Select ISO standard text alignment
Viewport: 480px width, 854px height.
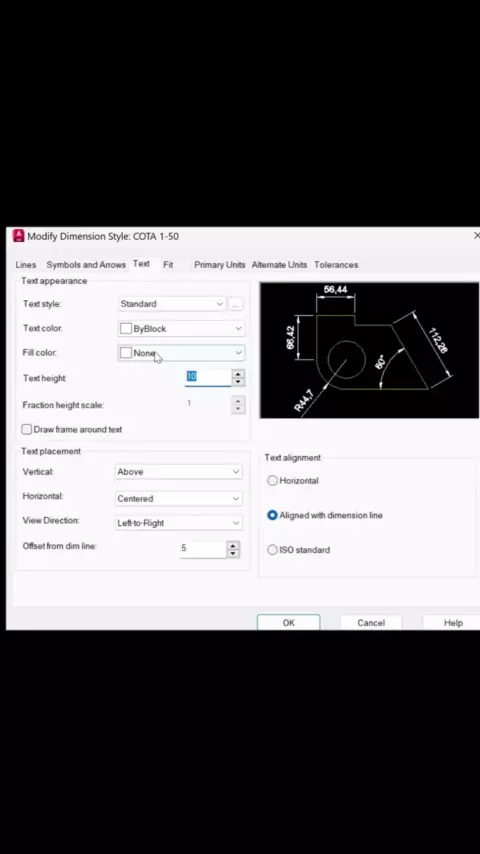(x=272, y=550)
